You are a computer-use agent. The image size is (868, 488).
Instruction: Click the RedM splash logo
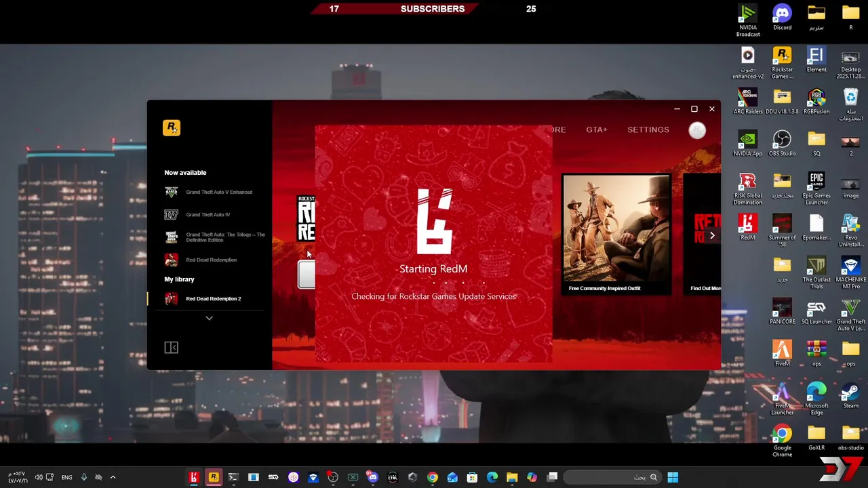(434, 222)
